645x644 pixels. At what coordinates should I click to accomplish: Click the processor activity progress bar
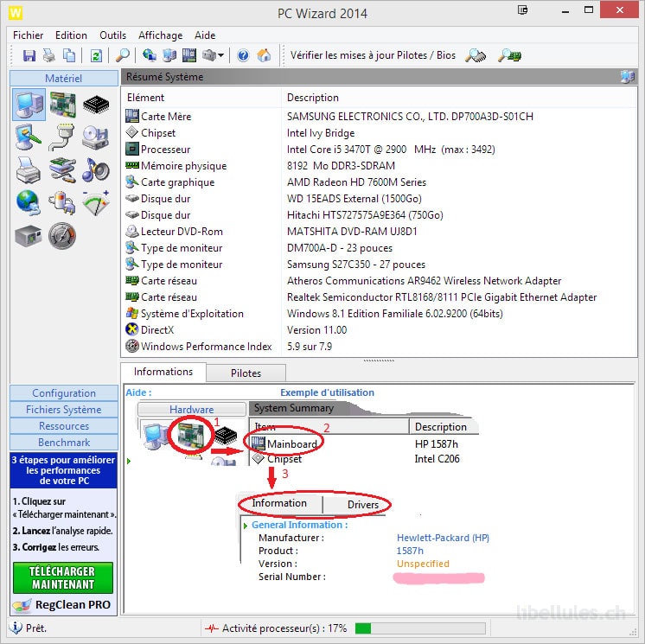tap(420, 628)
